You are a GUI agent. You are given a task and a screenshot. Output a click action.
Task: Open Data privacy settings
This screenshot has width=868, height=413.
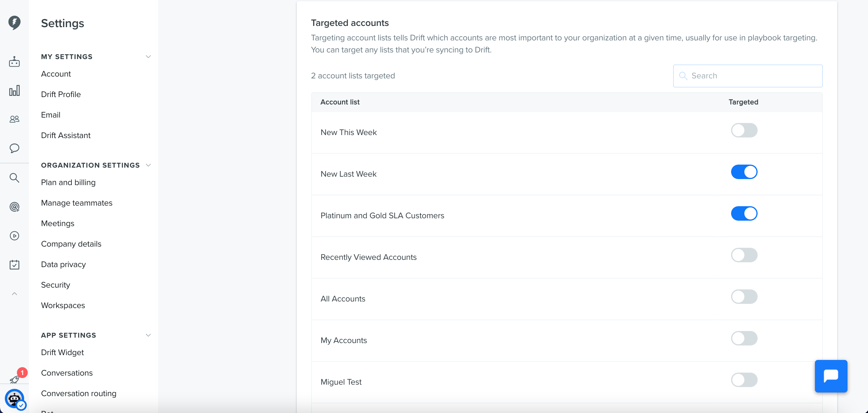pos(63,264)
